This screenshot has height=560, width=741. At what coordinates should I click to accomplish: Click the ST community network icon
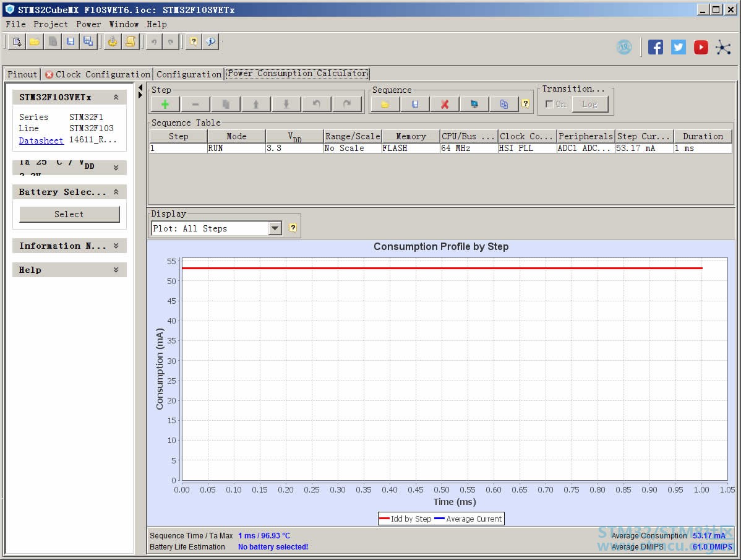click(x=723, y=47)
